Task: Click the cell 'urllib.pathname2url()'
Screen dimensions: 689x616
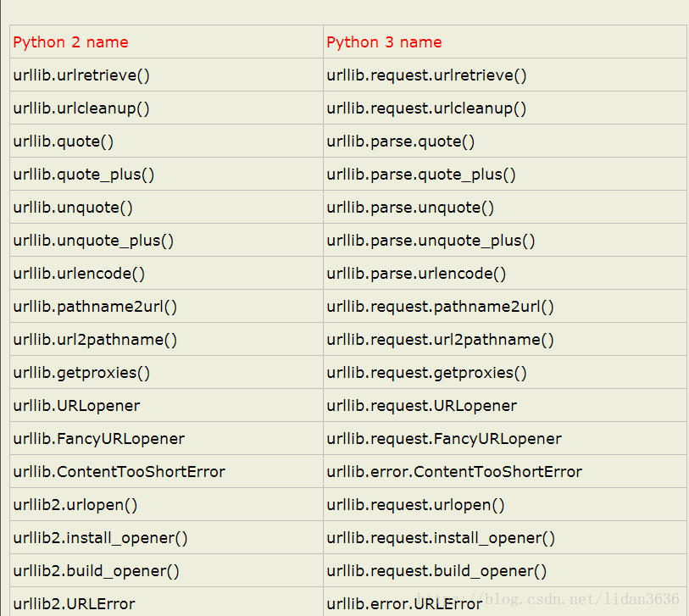Action: [x=166, y=306]
